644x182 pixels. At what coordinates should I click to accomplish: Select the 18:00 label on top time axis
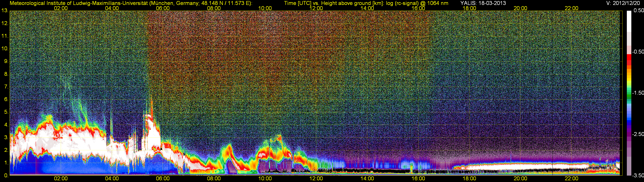click(469, 8)
